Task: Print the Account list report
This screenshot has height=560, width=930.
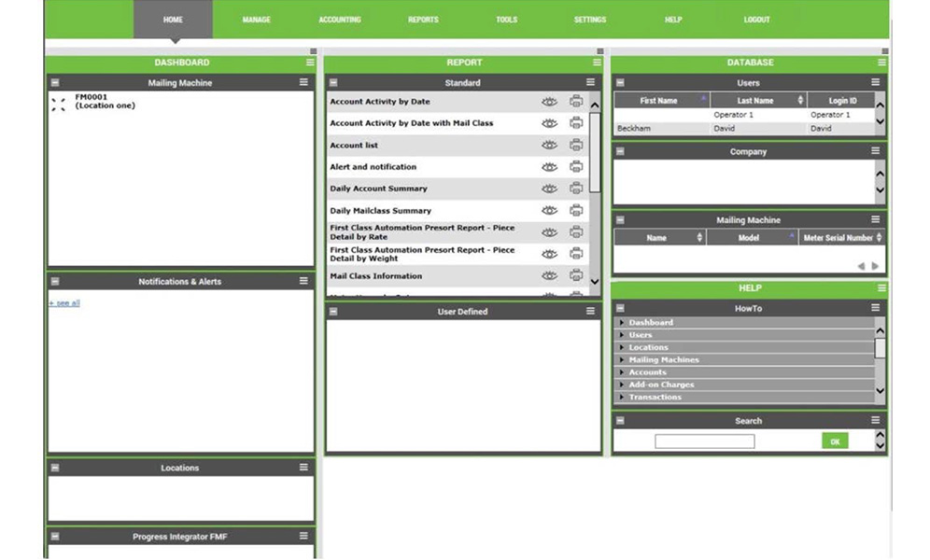Action: [x=576, y=146]
